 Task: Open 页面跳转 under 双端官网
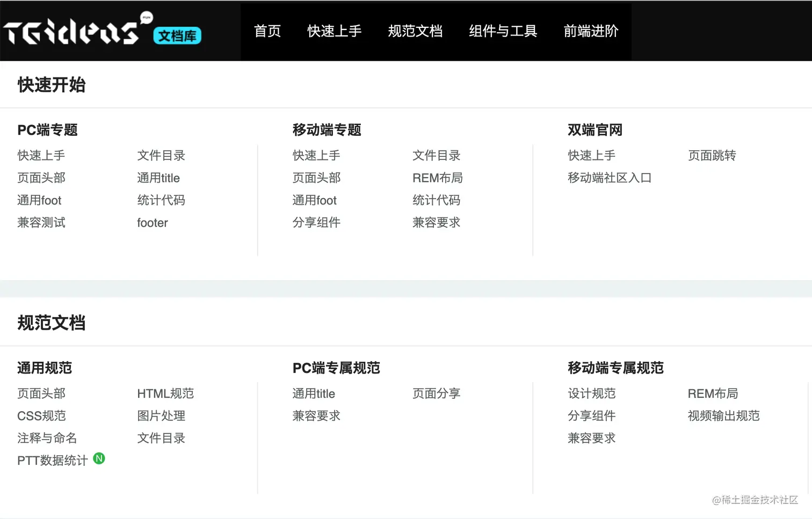712,156
